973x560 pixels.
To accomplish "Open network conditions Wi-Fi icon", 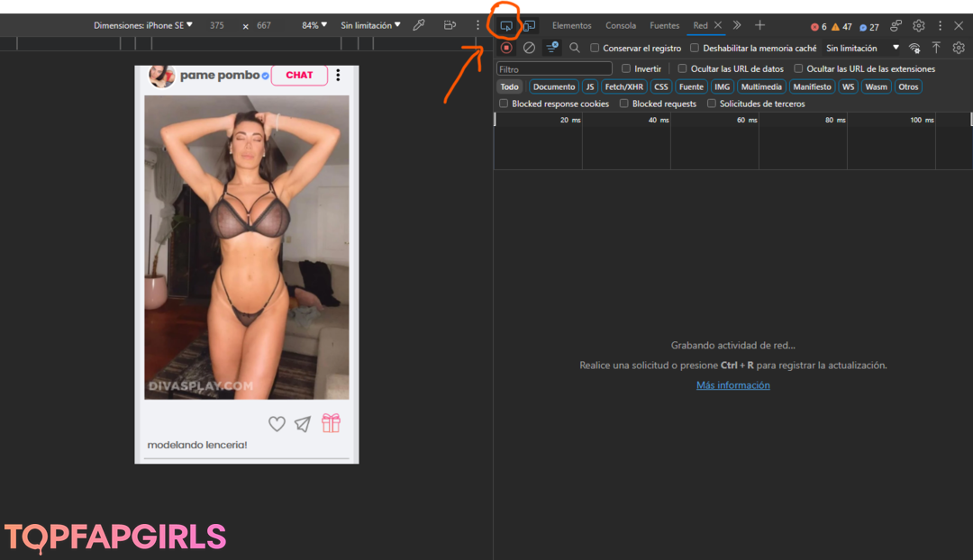I will [914, 48].
